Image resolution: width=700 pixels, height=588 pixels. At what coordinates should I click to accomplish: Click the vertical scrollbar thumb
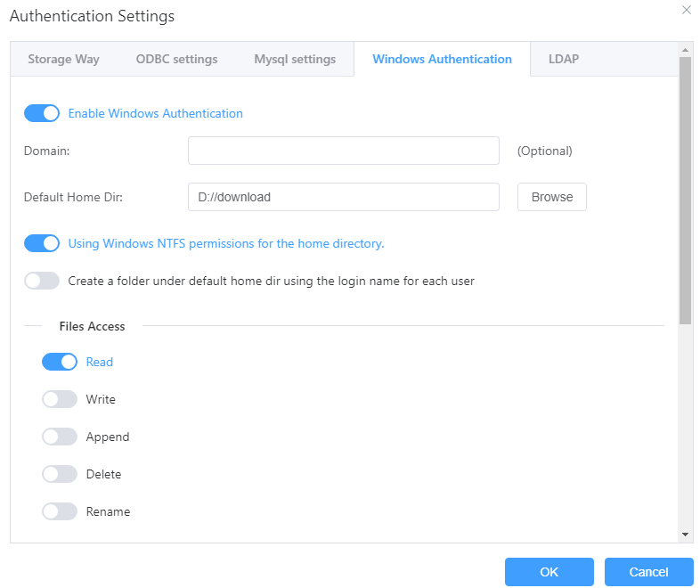click(685, 191)
